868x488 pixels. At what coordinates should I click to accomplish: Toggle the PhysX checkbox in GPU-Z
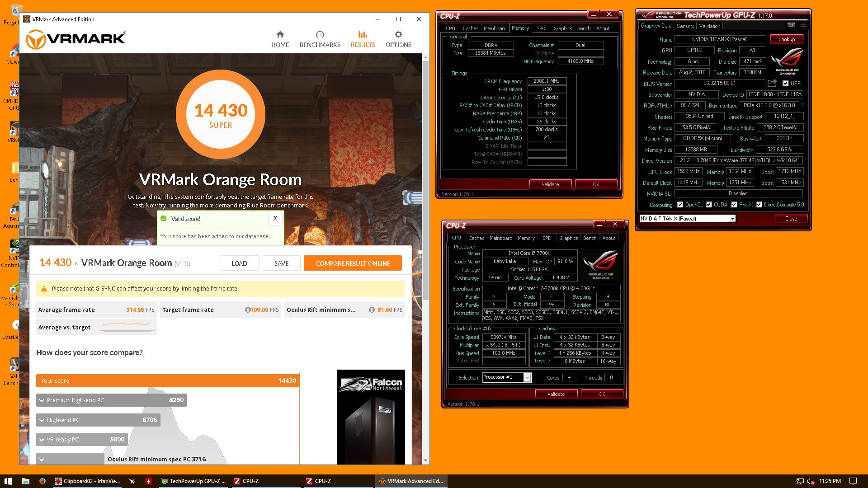click(x=734, y=205)
